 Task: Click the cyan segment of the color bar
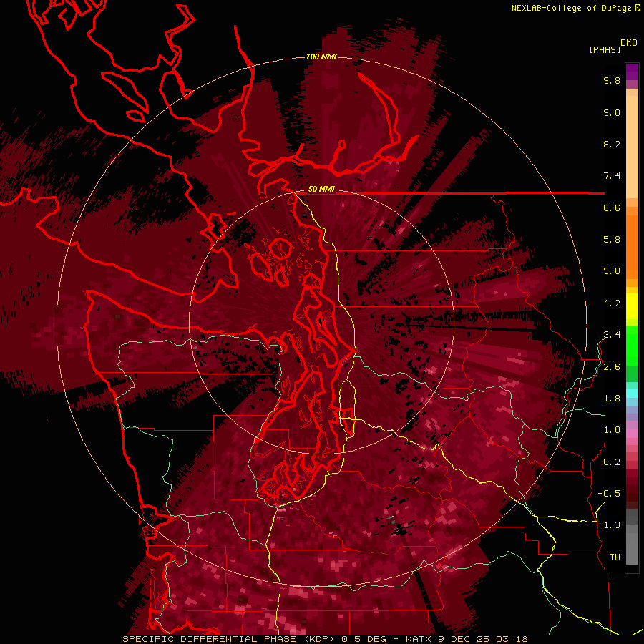(x=632, y=394)
